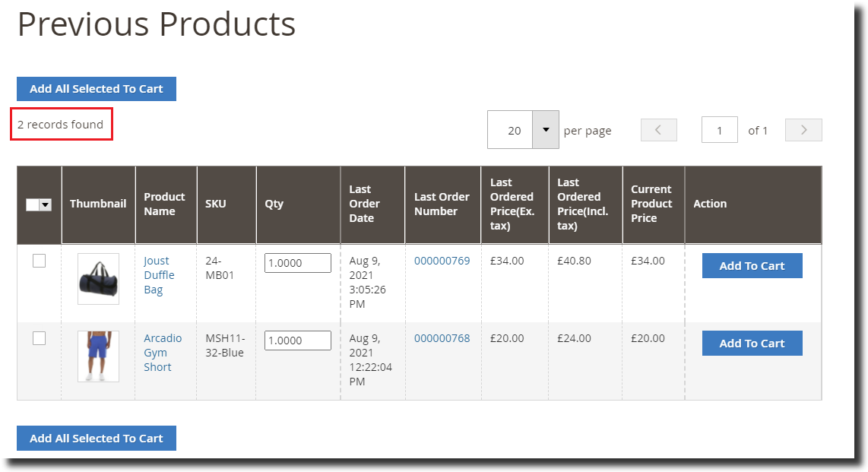Click the page number input box
This screenshot has height=472, width=868.
[x=719, y=129]
